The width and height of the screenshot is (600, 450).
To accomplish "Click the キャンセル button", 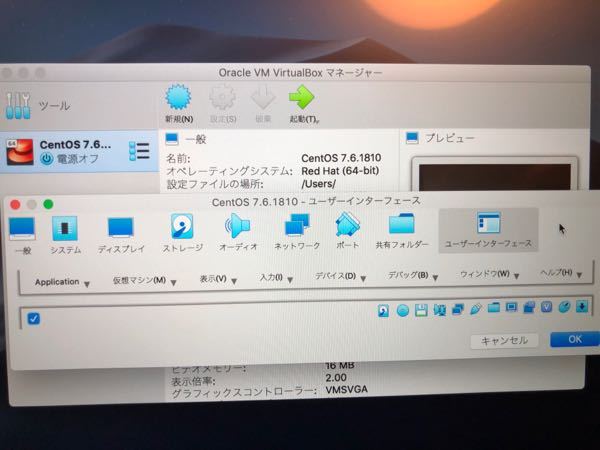I will click(504, 341).
